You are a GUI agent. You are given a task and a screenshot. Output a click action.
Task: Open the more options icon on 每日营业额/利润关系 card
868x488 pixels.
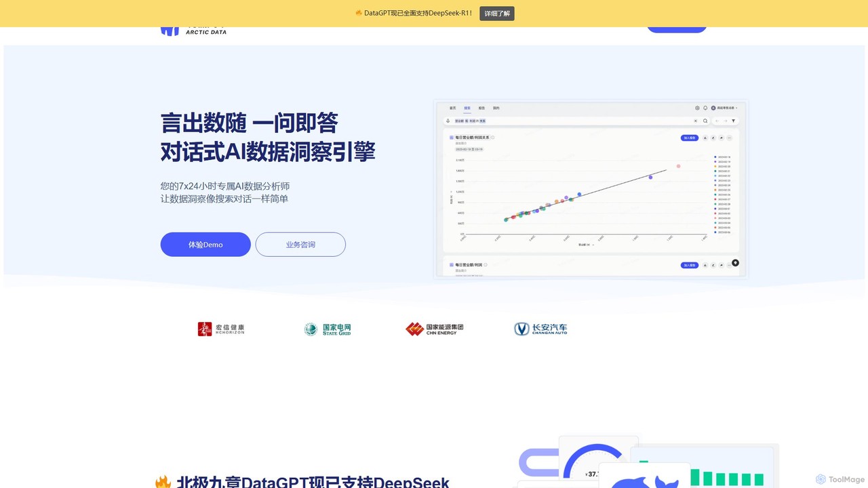[730, 138]
